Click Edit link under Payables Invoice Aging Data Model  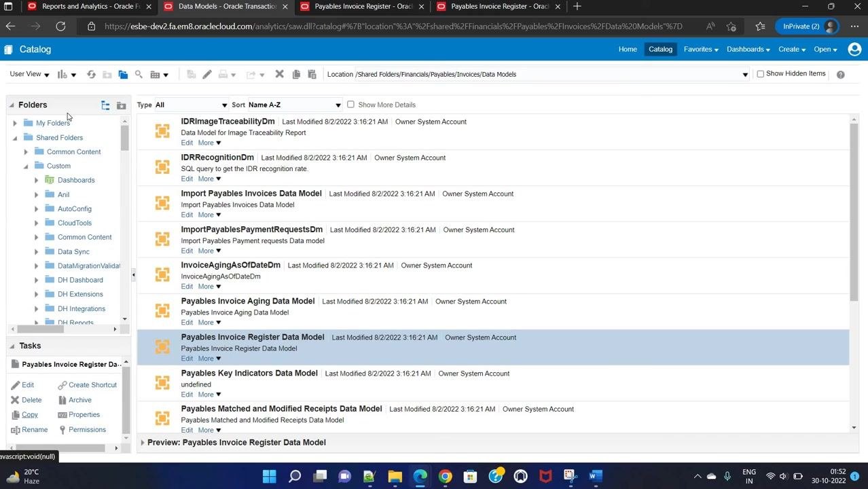point(187,323)
